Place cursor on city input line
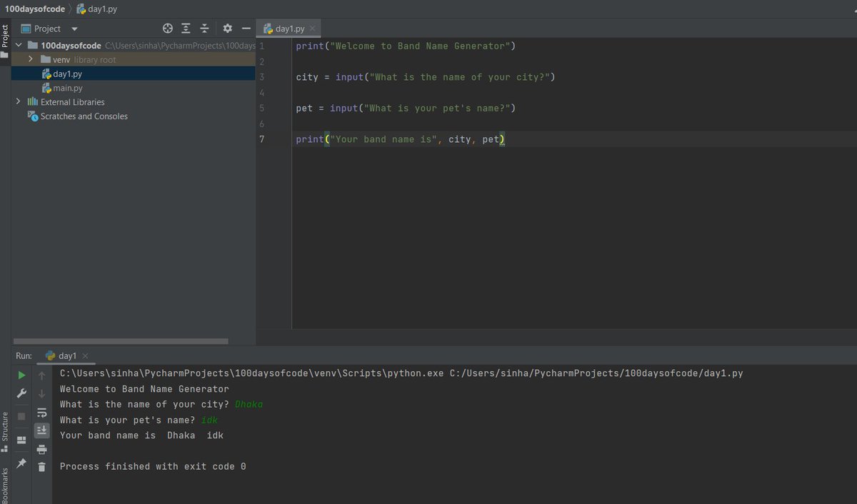Viewport: 857px width, 504px height. coord(426,77)
